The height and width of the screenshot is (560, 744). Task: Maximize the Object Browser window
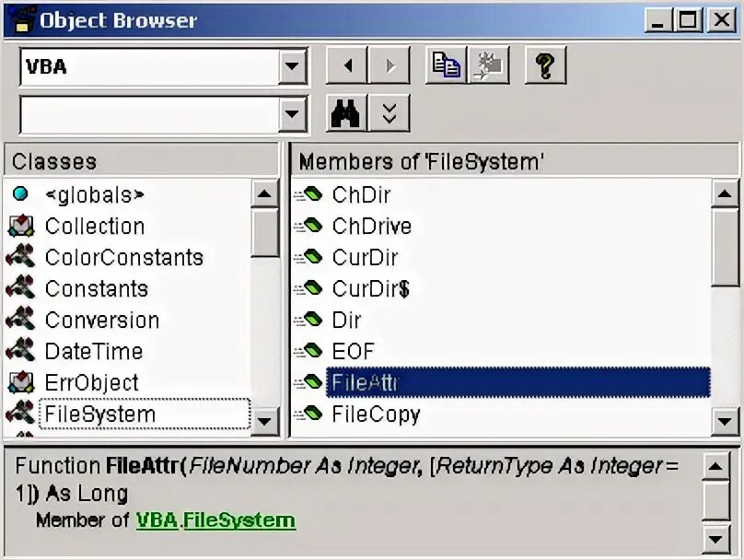point(688,20)
